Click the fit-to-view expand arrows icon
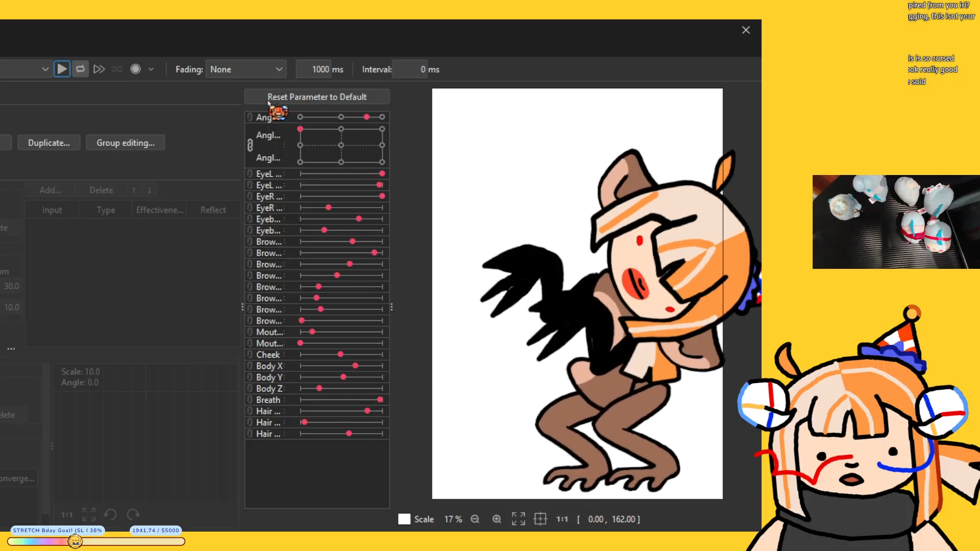Image resolution: width=980 pixels, height=551 pixels. (x=518, y=519)
